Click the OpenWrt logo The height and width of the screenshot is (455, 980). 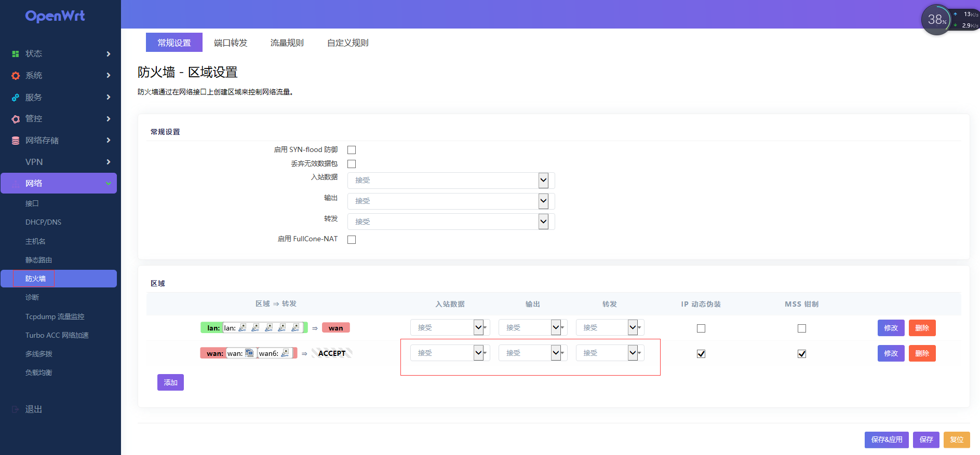point(55,16)
